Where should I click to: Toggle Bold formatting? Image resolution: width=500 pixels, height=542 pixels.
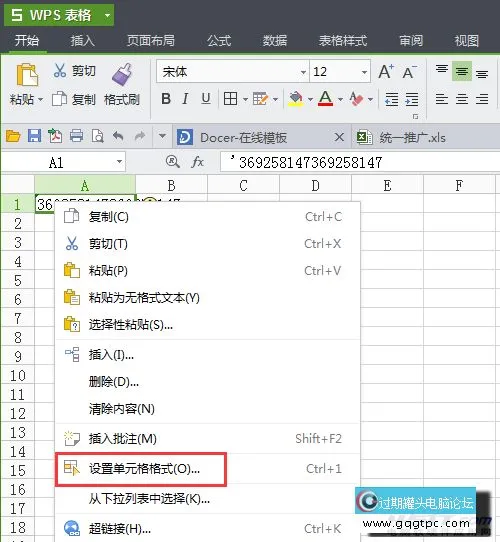[166, 99]
